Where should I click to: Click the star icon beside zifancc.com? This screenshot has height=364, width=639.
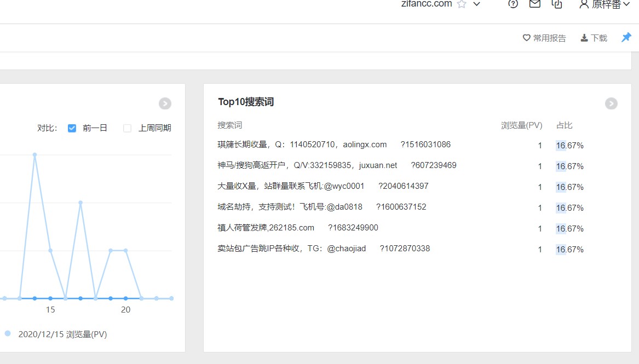[462, 4]
